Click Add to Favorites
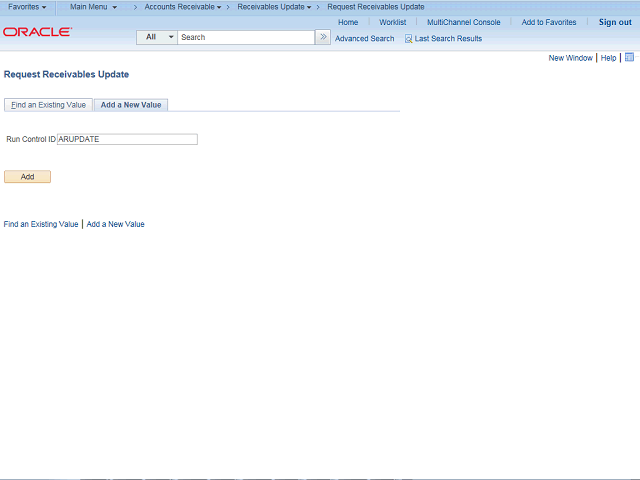This screenshot has width=640, height=480. (x=549, y=22)
